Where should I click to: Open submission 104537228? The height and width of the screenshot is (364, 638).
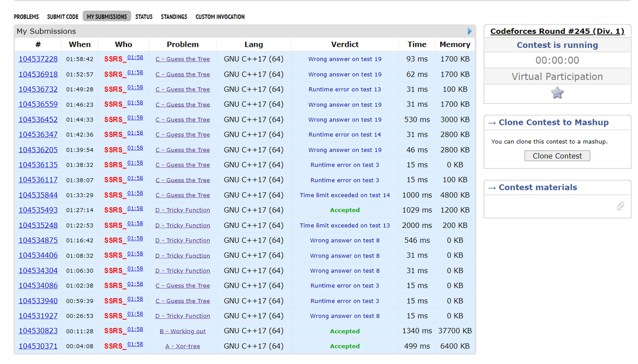pos(38,59)
